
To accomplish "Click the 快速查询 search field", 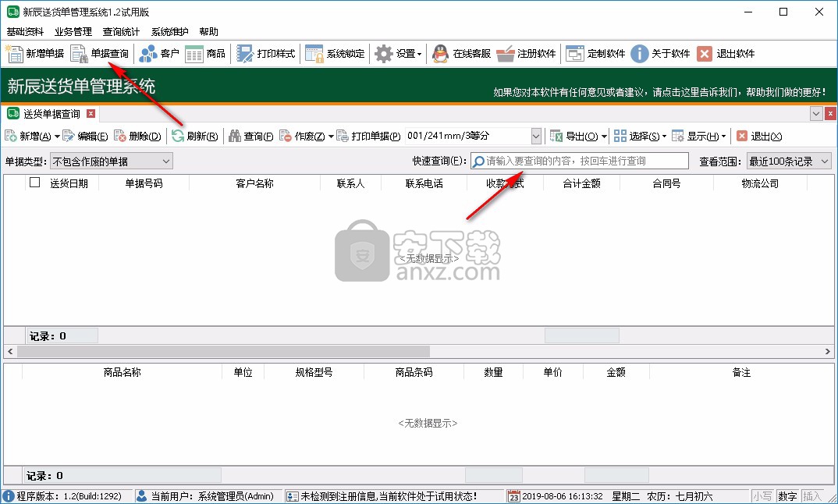I will click(579, 161).
